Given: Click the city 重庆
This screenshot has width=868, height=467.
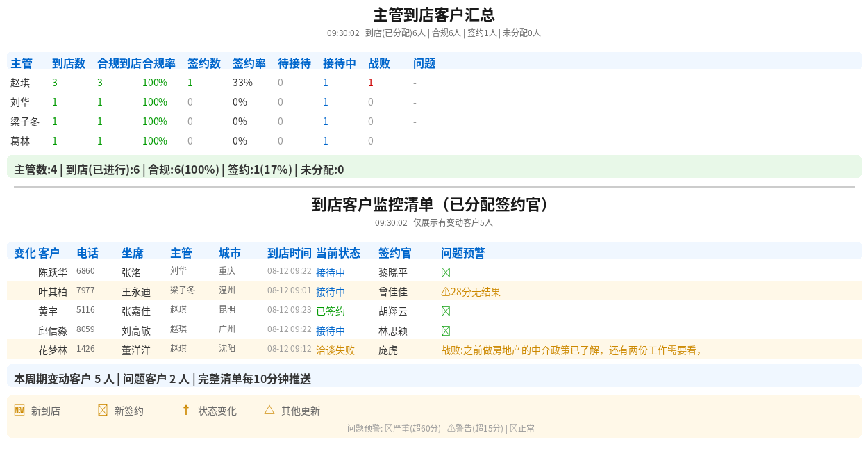Looking at the screenshot, I should (x=227, y=271).
